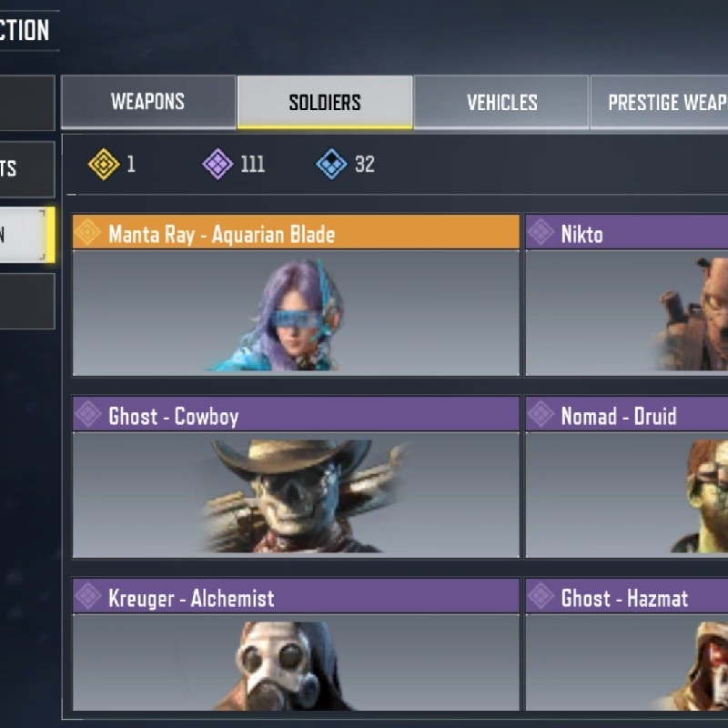728x728 pixels.
Task: Click the gold legendary rarity diamond icon
Action: (104, 164)
